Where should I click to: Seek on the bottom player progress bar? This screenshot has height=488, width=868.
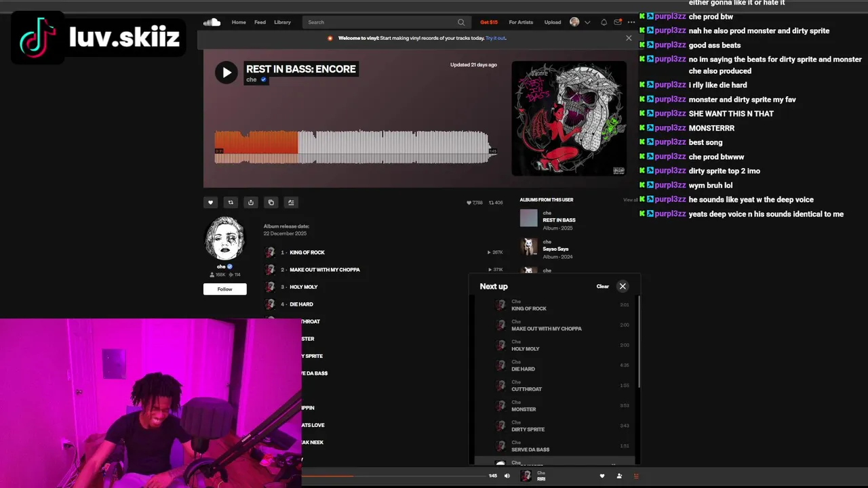pos(393,476)
